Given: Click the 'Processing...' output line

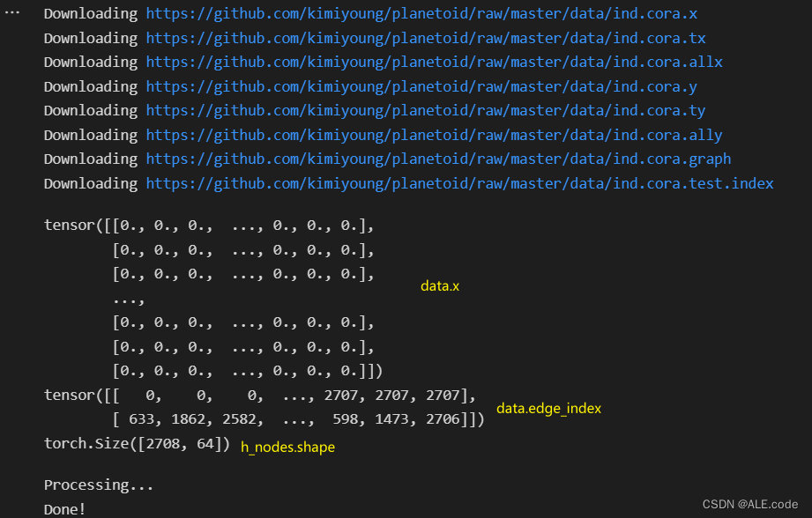Looking at the screenshot, I should point(99,485).
